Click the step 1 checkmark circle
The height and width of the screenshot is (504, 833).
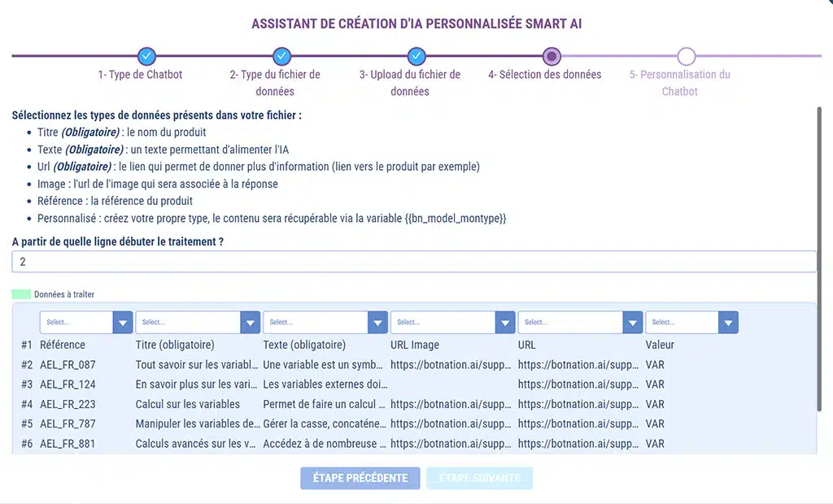tap(146, 56)
